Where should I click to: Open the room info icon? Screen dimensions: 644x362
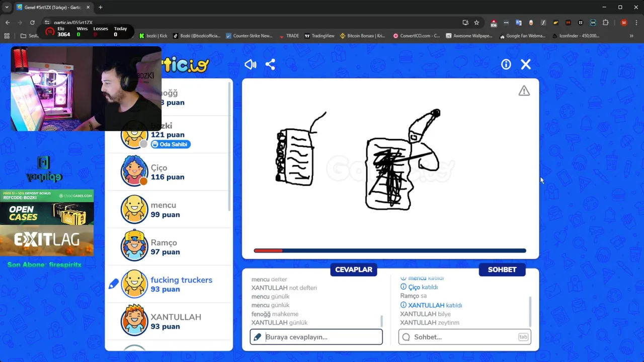pos(506,64)
